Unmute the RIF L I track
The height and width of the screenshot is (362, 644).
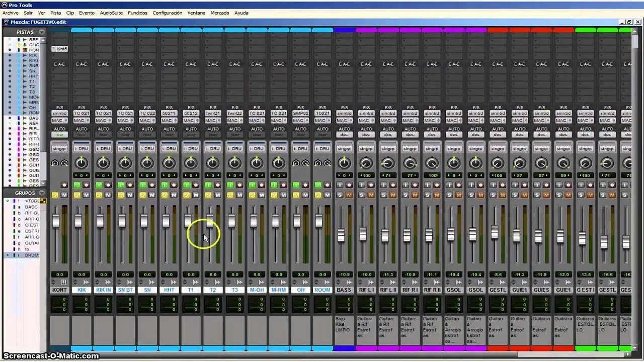click(371, 195)
